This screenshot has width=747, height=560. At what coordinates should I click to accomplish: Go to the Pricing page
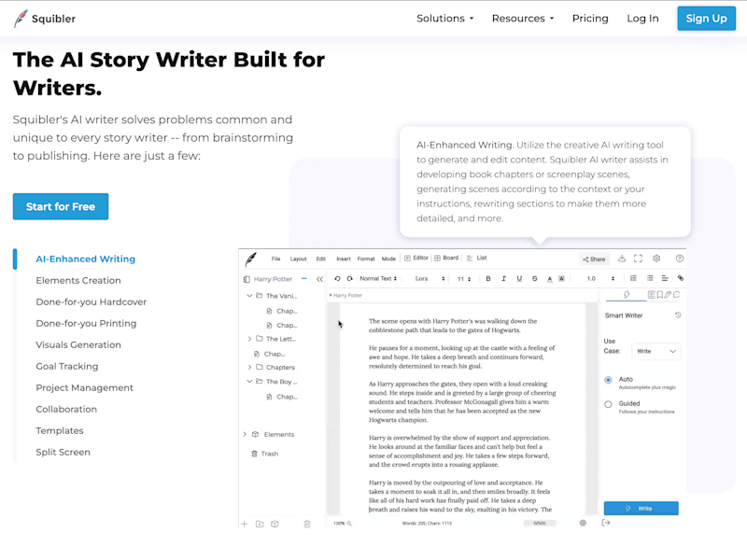point(590,18)
